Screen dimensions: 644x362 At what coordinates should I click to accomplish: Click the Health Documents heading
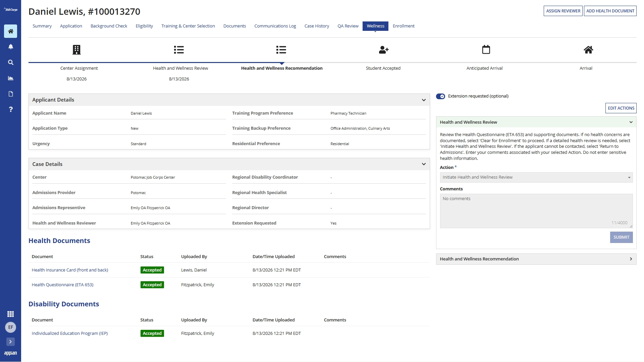click(59, 241)
